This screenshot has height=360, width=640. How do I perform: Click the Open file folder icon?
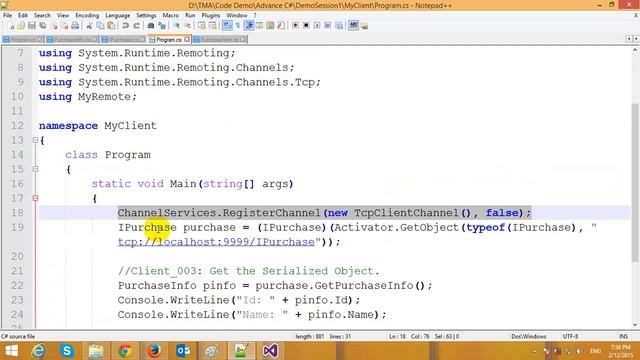[x=21, y=26]
